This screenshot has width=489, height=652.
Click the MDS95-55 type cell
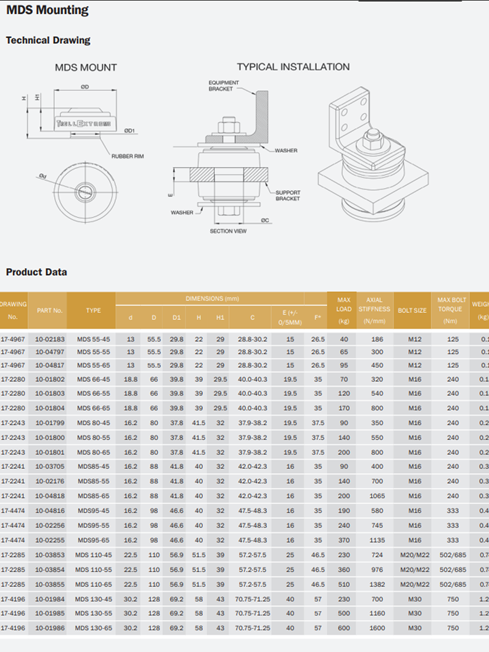click(x=94, y=526)
